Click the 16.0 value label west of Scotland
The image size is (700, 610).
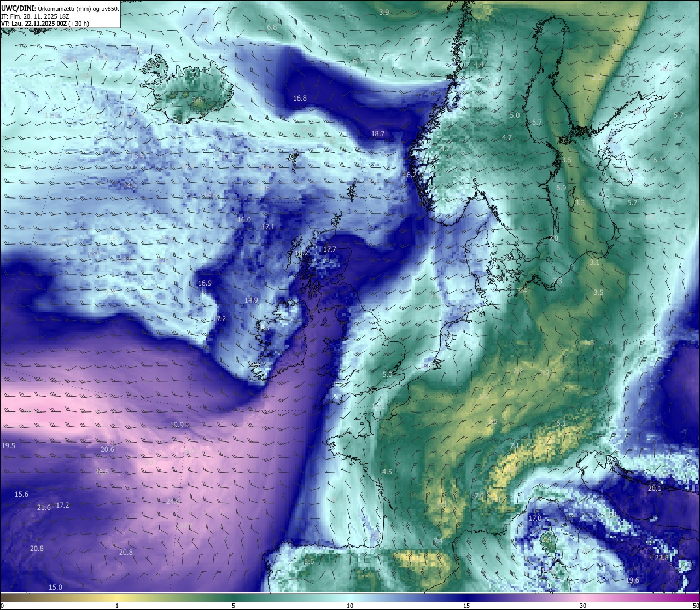coord(244,219)
